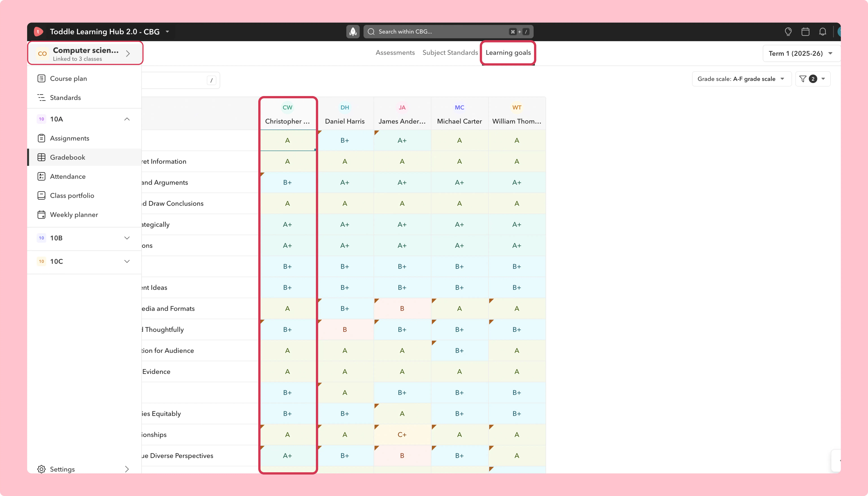Image resolution: width=868 pixels, height=496 pixels.
Task: Expand the 10C class section
Action: 127,261
